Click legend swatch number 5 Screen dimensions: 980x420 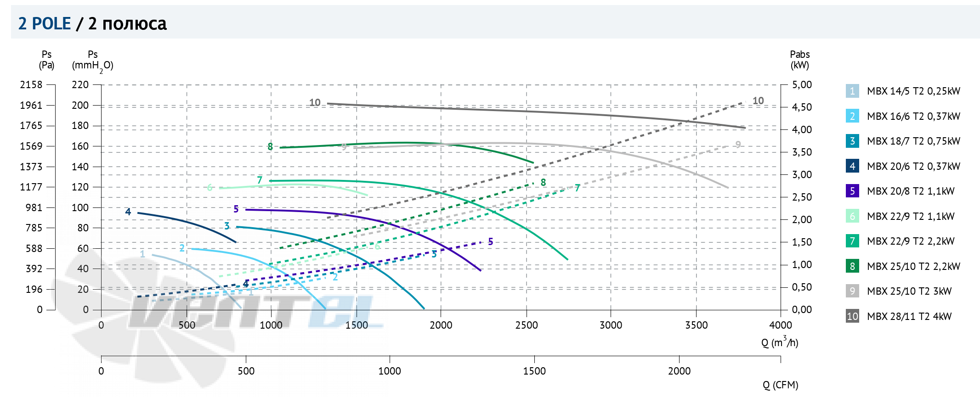point(852,191)
